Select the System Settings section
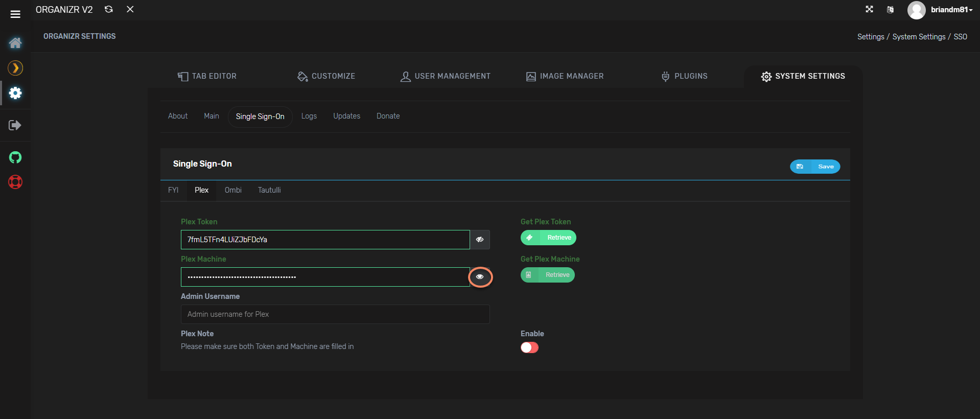The width and height of the screenshot is (980, 419). click(803, 76)
